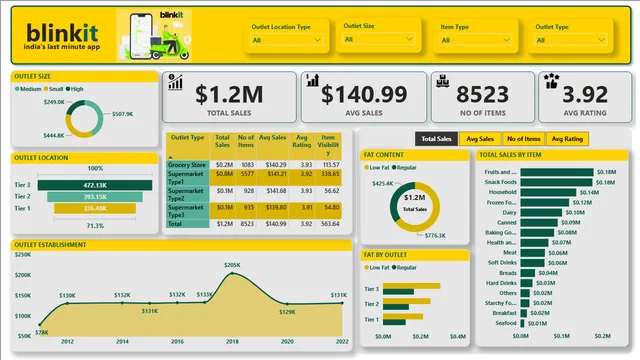Select the Frozen Fo... bar
The height and width of the screenshot is (360, 640).
(544, 202)
